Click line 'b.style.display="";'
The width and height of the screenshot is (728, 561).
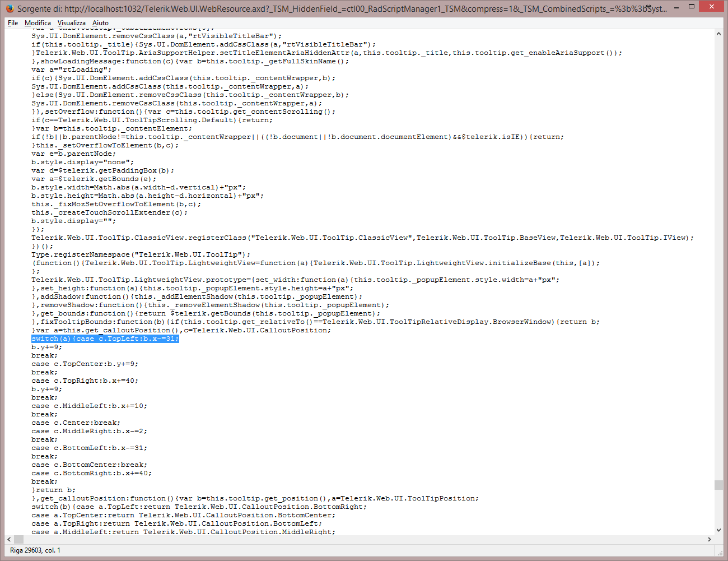tap(73, 221)
